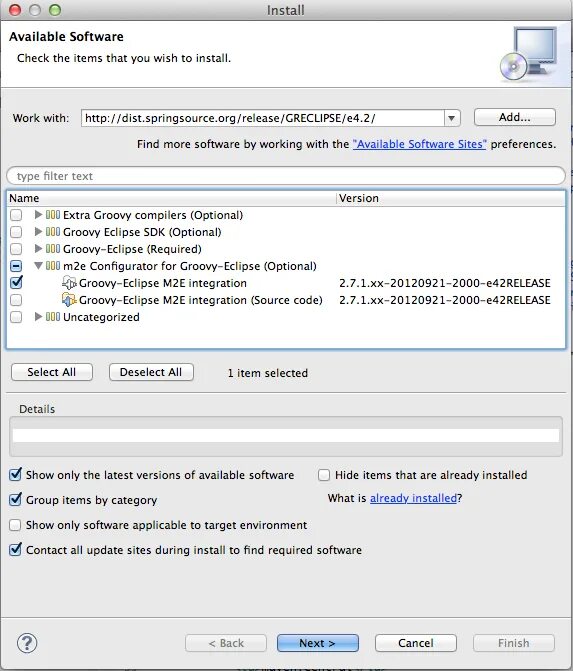This screenshot has height=671, width=573.
Task: Click version of the Source code row
Action: click(x=445, y=300)
